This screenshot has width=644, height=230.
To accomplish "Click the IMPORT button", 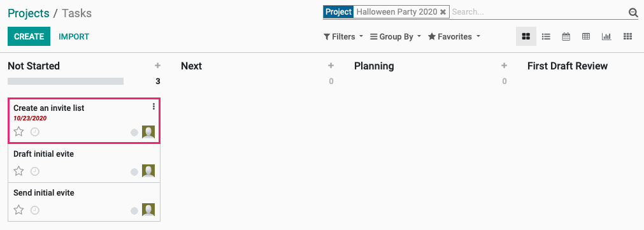I will 74,36.
